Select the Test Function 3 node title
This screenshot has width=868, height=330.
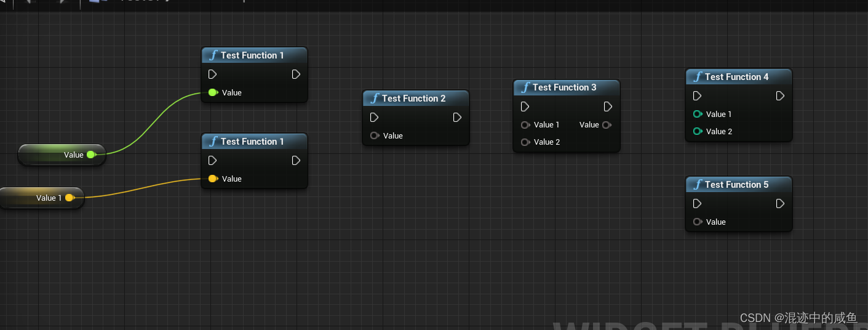(x=565, y=87)
